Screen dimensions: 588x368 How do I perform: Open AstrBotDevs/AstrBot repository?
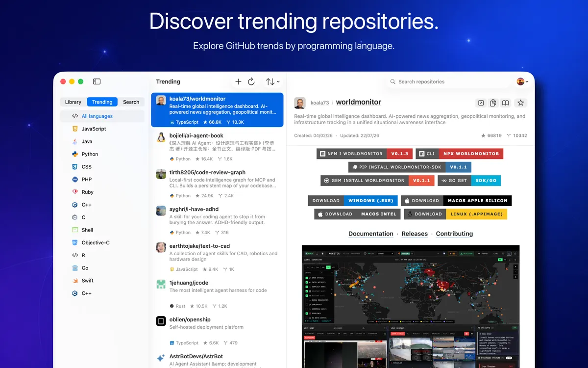pos(217,360)
